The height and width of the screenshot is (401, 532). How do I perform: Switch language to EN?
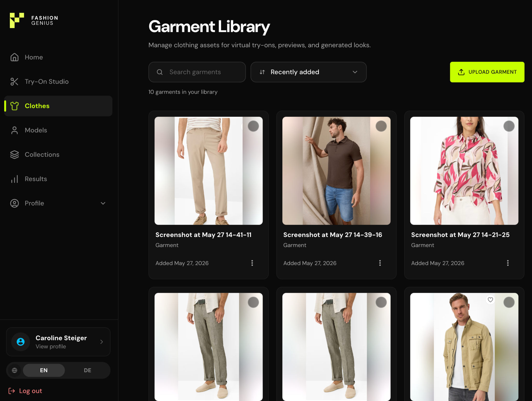click(x=44, y=370)
